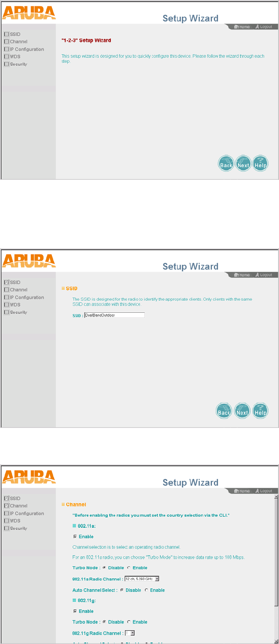The width and height of the screenshot is (279, 644).
Task: Click the Logout link on the SSID page
Action: coord(264,275)
